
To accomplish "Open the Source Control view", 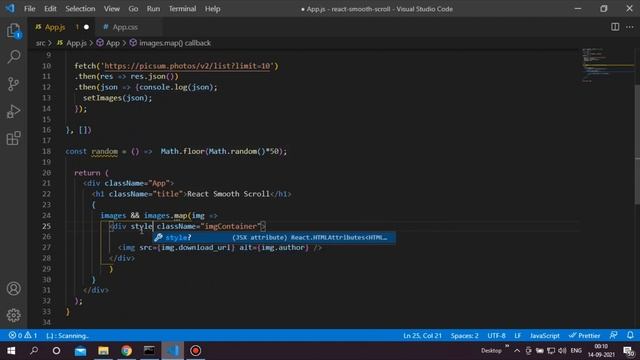I will (x=13, y=84).
